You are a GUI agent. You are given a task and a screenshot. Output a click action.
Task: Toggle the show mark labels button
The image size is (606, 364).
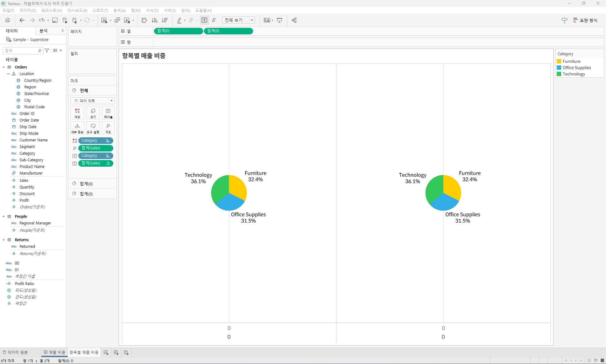(205, 20)
